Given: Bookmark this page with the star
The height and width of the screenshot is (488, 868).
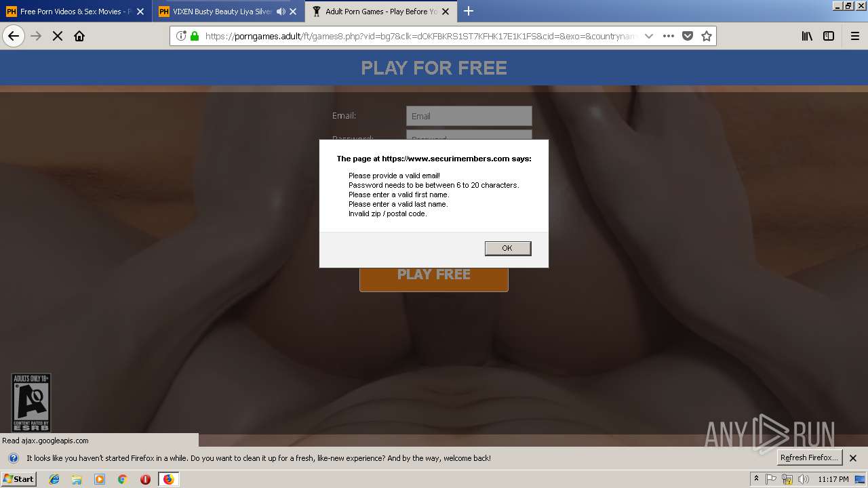Looking at the screenshot, I should (x=707, y=36).
